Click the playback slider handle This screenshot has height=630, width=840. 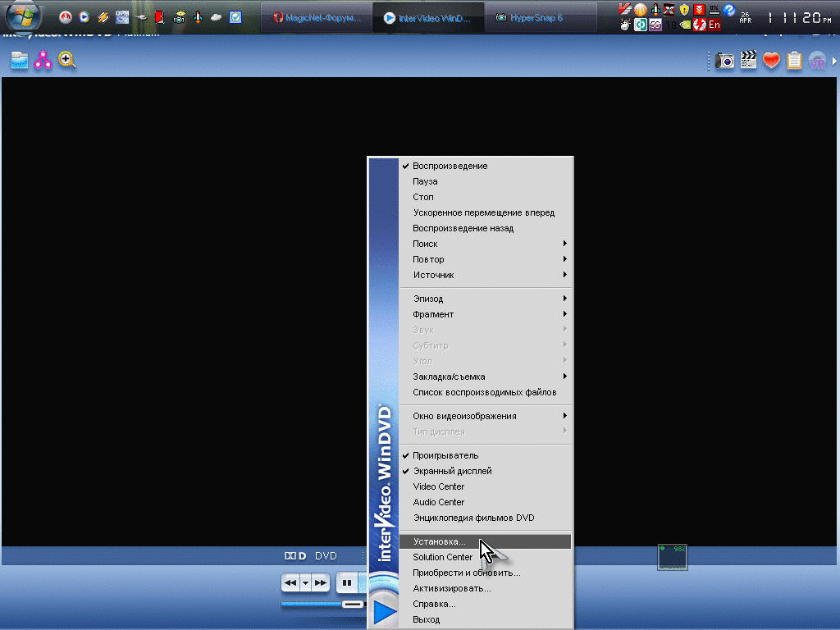point(353,605)
